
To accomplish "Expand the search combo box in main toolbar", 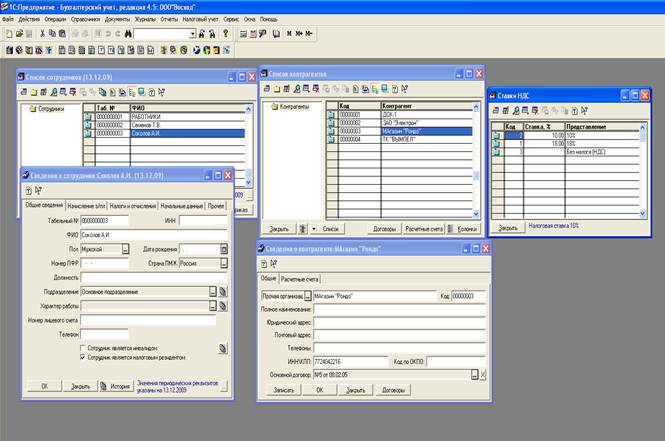I will tap(192, 33).
